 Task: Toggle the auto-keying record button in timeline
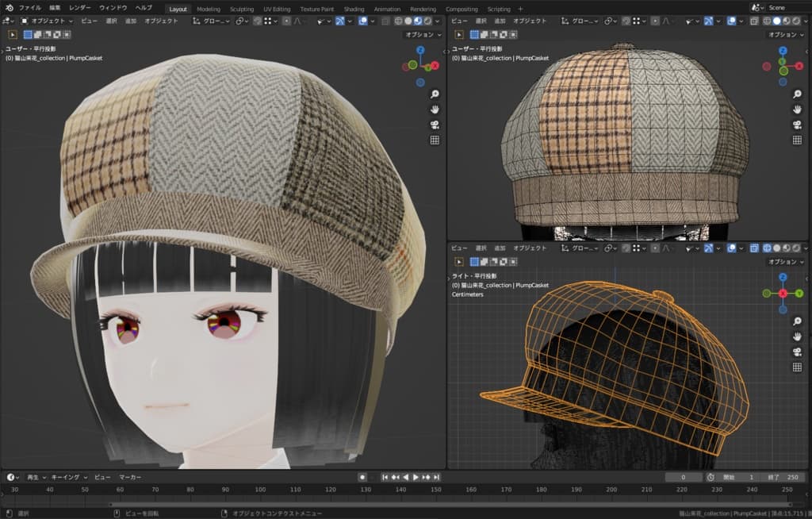362,477
